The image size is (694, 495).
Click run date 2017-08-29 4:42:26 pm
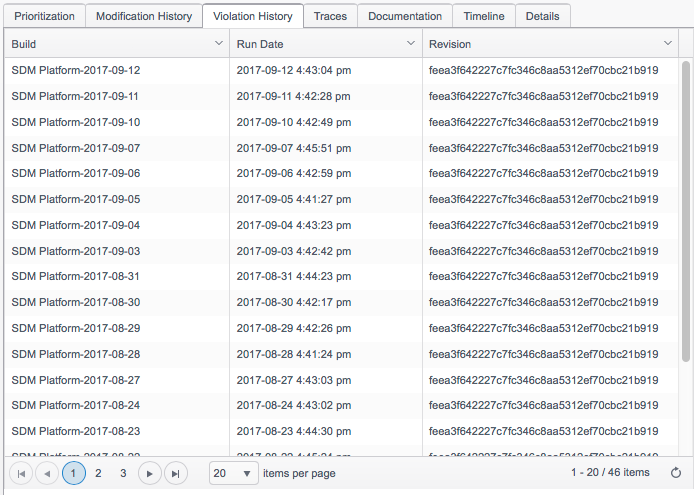[294, 328]
